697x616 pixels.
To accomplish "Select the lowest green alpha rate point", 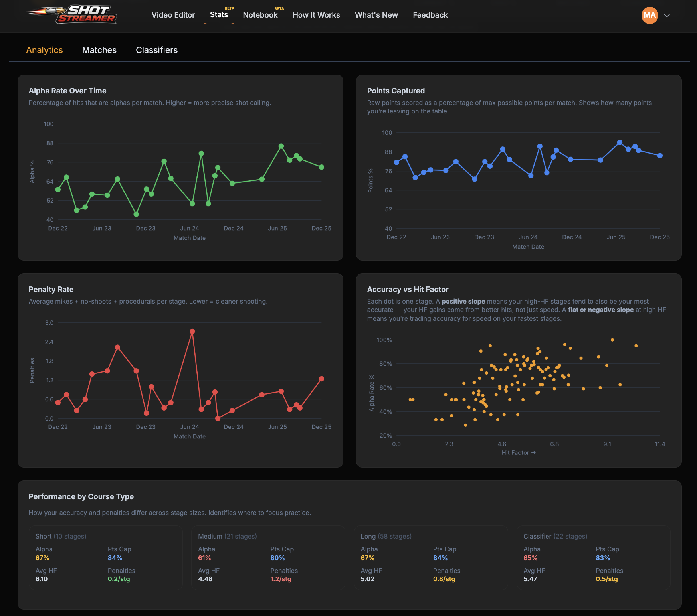I will tap(136, 214).
